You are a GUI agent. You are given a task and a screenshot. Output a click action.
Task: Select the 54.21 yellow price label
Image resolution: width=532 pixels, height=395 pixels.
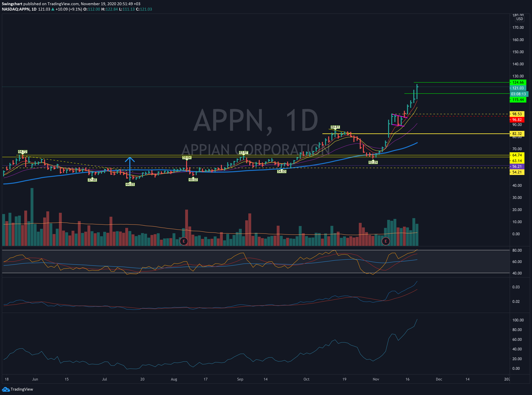pos(517,172)
